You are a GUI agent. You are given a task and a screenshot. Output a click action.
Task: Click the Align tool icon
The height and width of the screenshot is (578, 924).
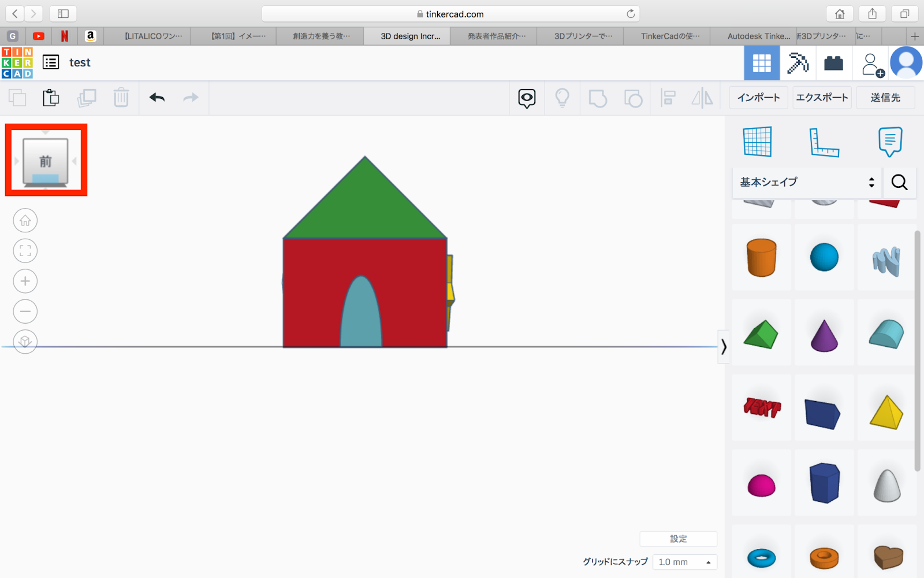pos(668,98)
